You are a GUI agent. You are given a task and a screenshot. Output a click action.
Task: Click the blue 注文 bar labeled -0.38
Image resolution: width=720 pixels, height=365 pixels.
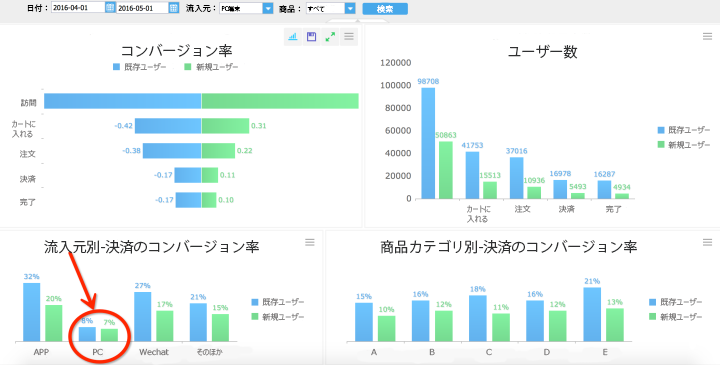click(172, 151)
